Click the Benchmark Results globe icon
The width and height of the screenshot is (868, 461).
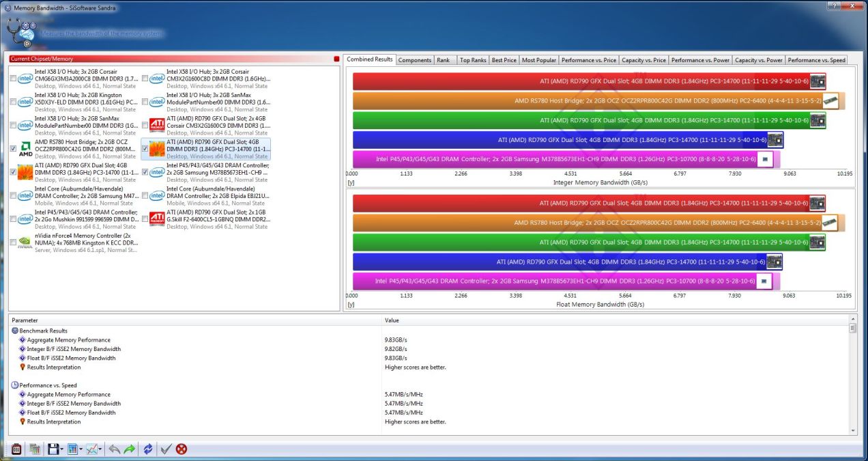15,331
